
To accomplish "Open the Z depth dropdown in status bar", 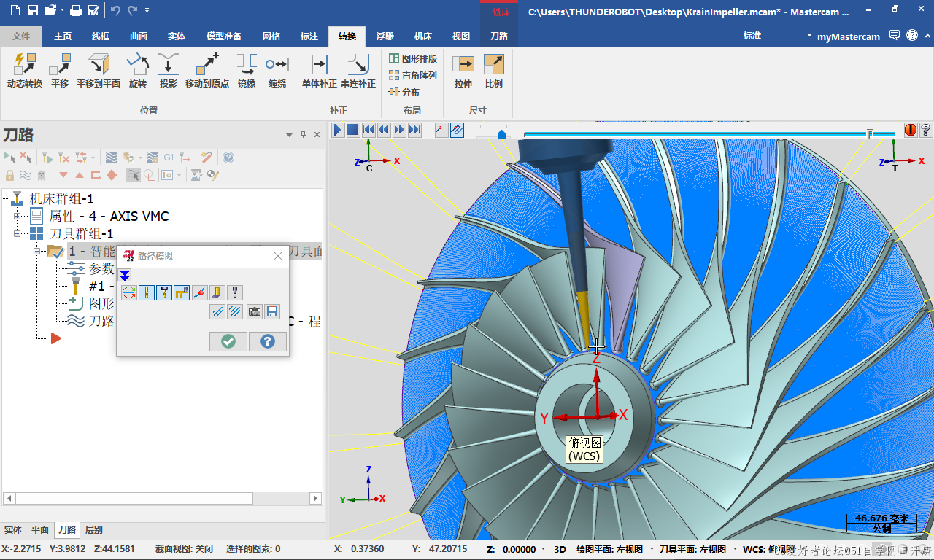I will [x=544, y=549].
